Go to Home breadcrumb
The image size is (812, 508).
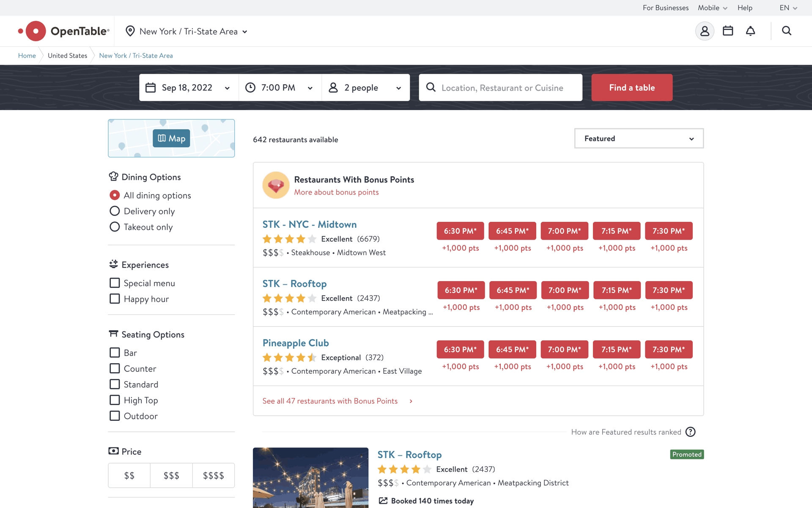coord(27,55)
